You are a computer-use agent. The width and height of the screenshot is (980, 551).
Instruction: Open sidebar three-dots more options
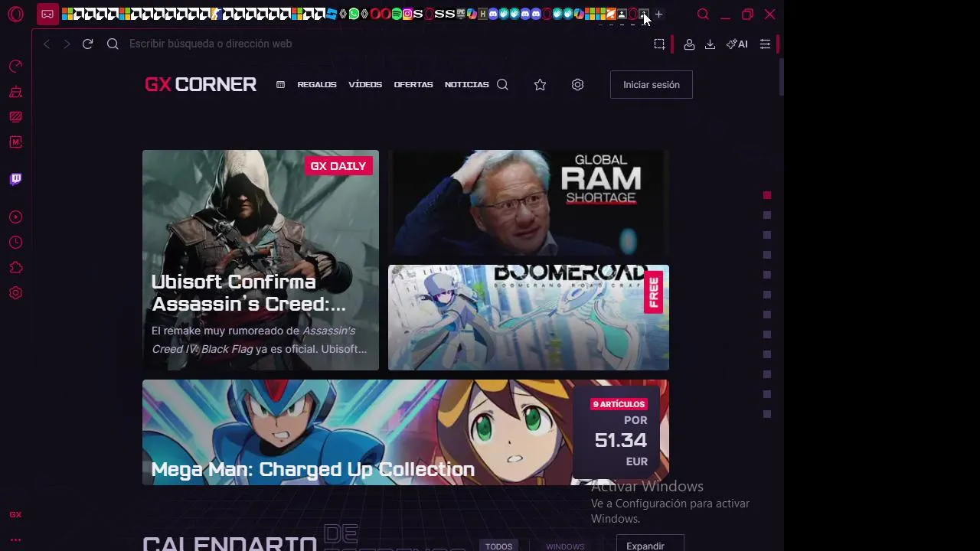(x=15, y=540)
